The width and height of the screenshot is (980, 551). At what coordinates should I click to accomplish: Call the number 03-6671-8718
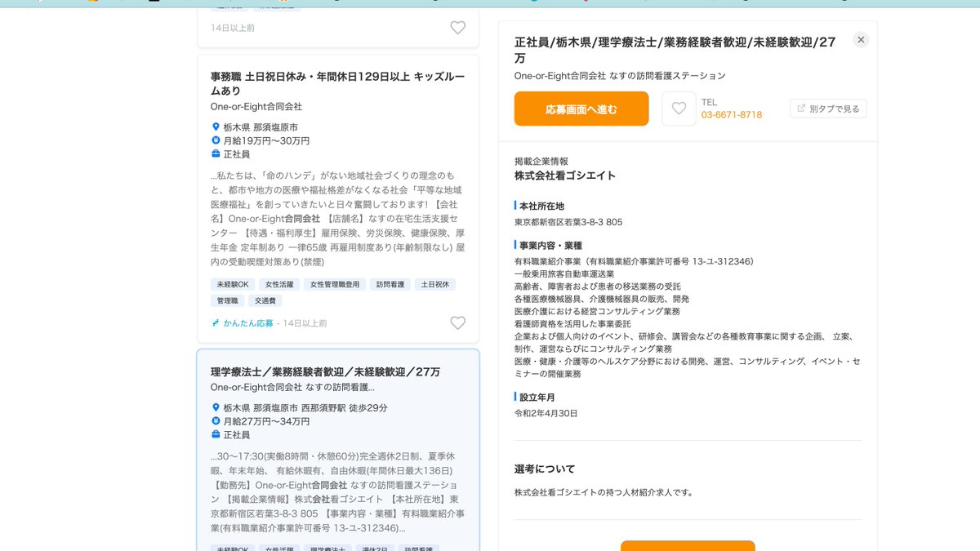click(x=732, y=115)
